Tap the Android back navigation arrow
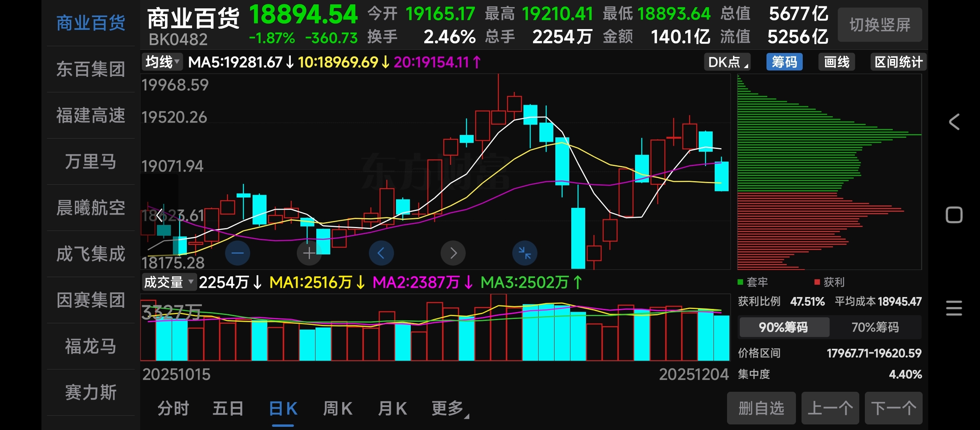Screen dimensions: 980x430 click(954, 122)
